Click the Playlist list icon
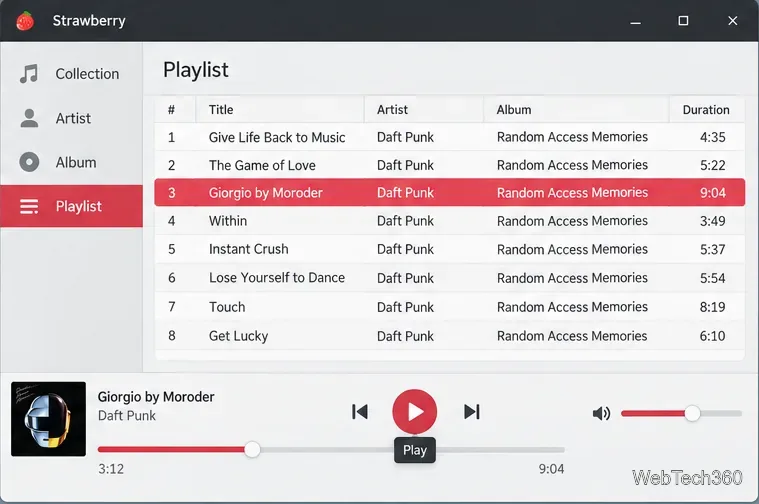Viewport: 759px width, 504px height. [29, 206]
